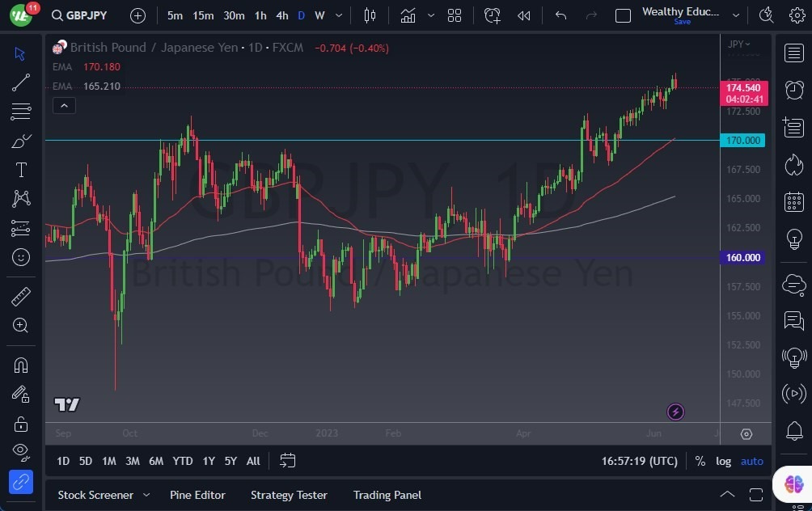Select the 1Y date range button

pyautogui.click(x=209, y=461)
